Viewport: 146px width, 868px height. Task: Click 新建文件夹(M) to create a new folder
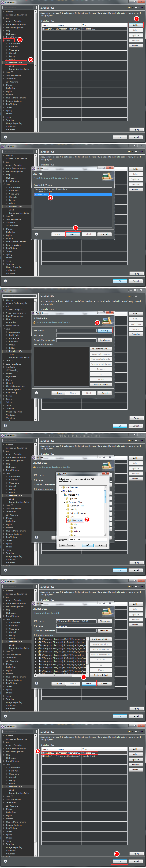point(67,545)
